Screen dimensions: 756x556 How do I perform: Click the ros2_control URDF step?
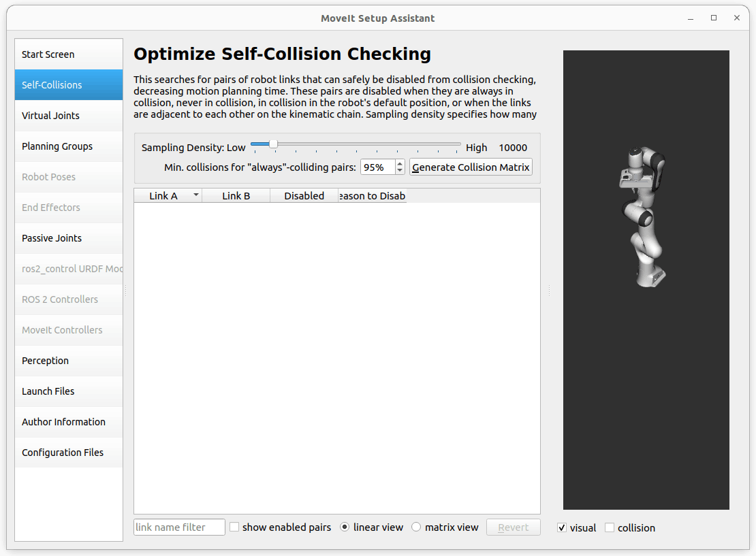coord(69,269)
